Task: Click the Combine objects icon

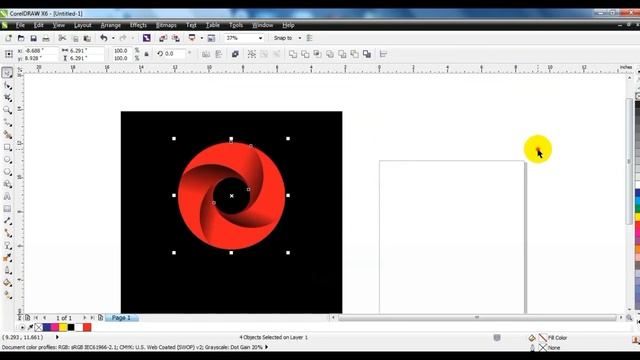Action: 235,54
